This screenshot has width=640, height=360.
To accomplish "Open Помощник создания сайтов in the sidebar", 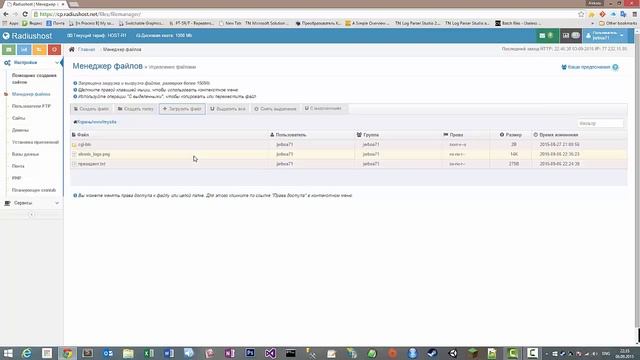I will [34, 79].
